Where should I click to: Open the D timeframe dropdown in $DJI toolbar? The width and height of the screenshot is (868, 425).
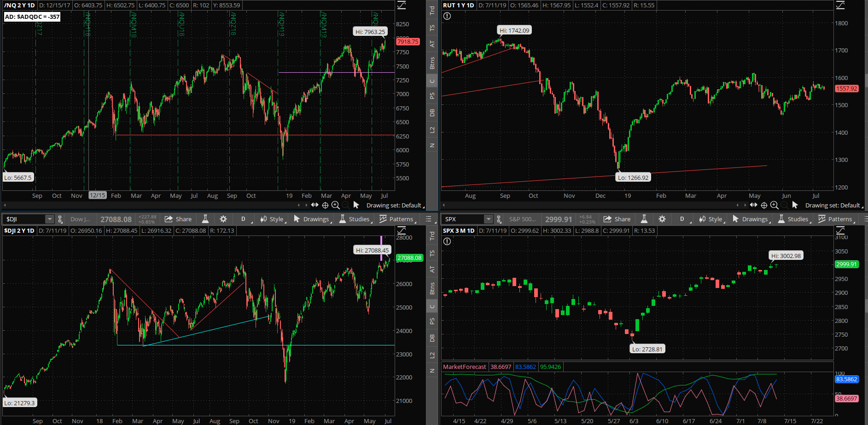[x=244, y=219]
